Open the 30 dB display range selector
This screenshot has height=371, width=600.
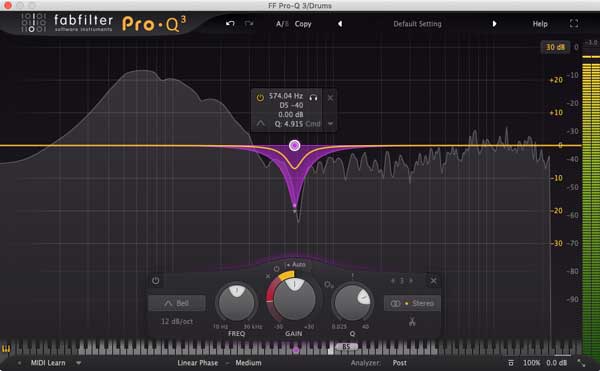tap(555, 47)
